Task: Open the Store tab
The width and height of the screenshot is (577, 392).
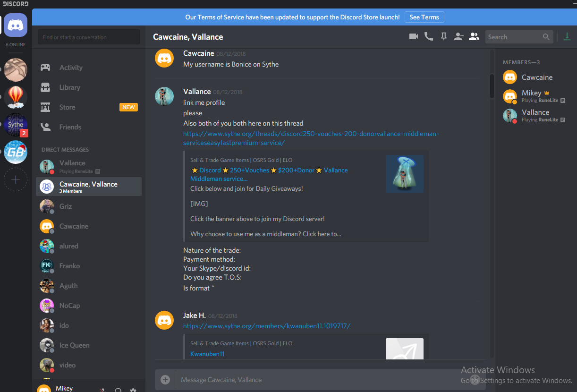Action: (89, 107)
